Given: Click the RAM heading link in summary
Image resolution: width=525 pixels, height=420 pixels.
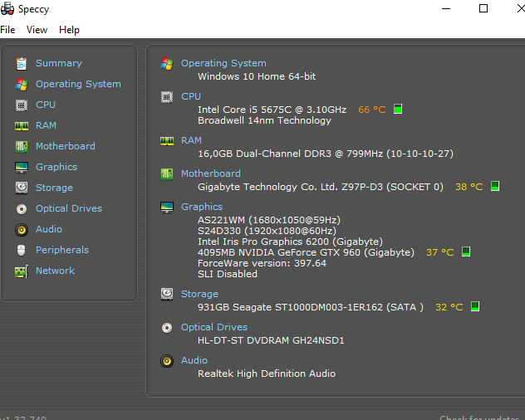Looking at the screenshot, I should (191, 140).
